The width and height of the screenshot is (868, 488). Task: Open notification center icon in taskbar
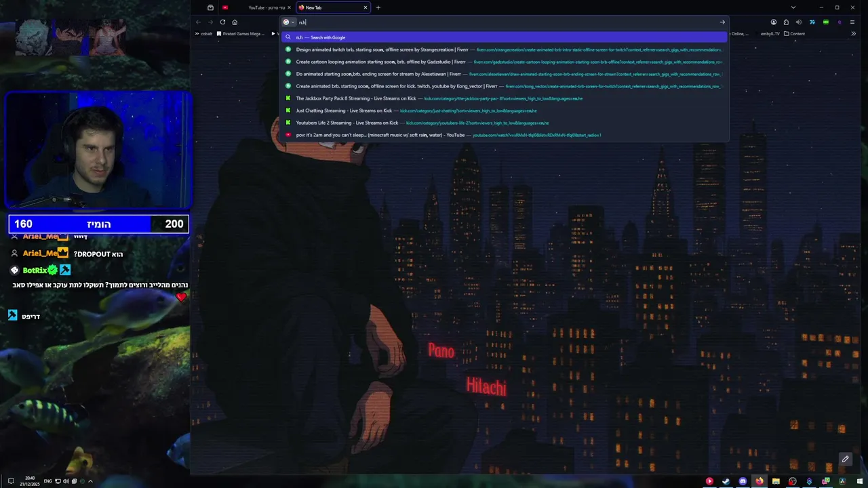coord(11,481)
